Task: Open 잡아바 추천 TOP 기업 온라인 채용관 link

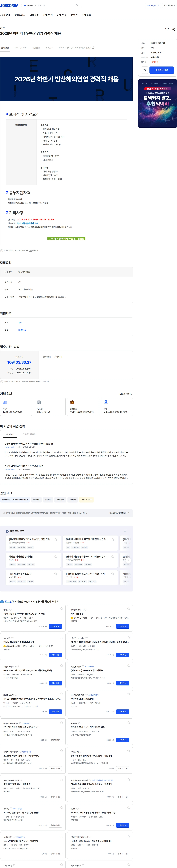Action: click(76, 48)
